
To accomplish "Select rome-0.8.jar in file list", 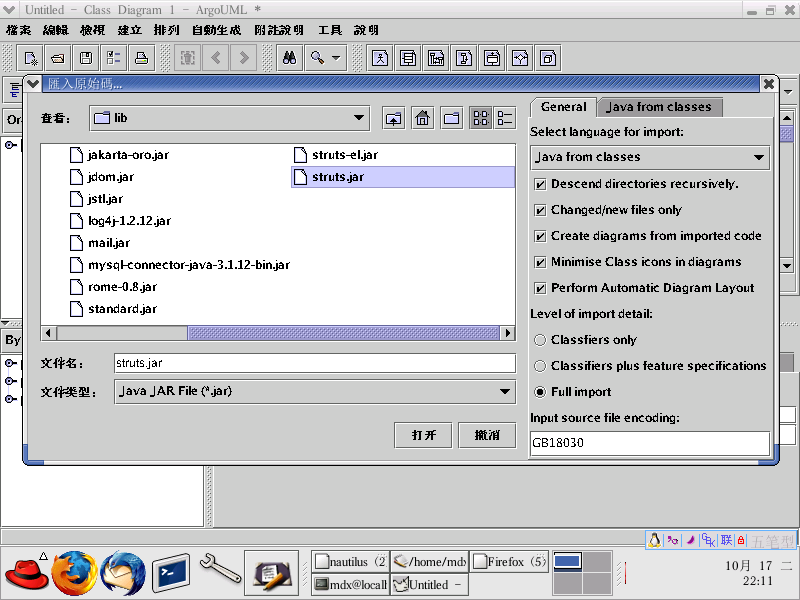I will click(x=113, y=287).
